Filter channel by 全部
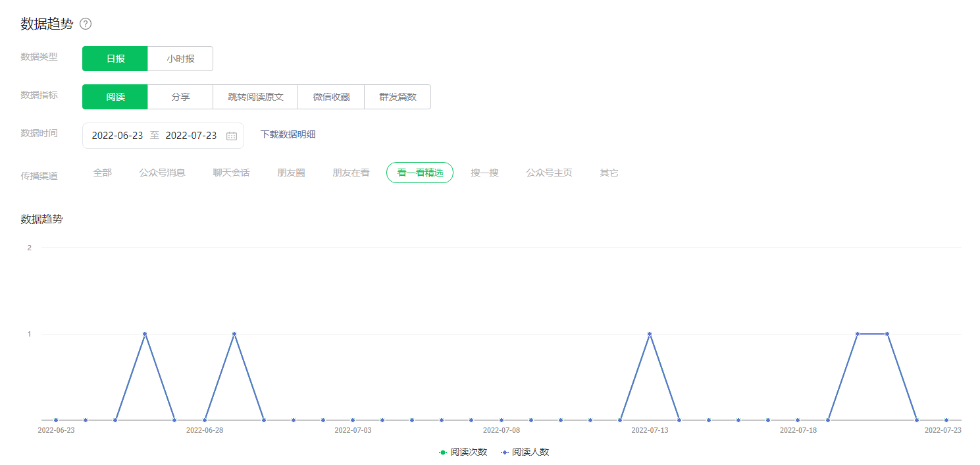The width and height of the screenshot is (980, 465). pyautogui.click(x=103, y=173)
